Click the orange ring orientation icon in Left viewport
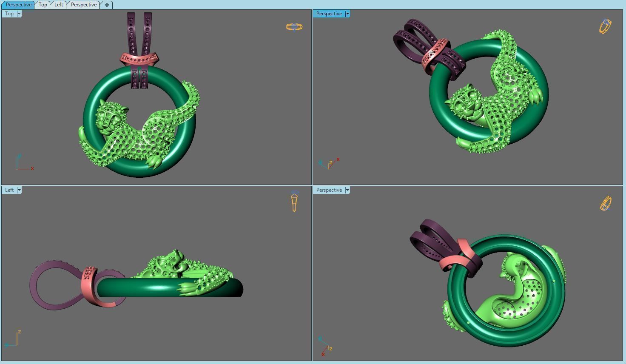 [294, 202]
